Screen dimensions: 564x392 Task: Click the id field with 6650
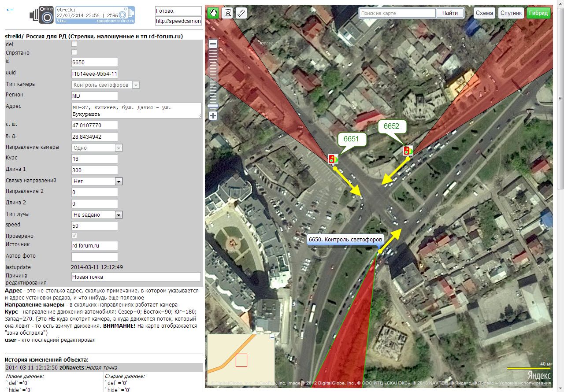pyautogui.click(x=95, y=63)
